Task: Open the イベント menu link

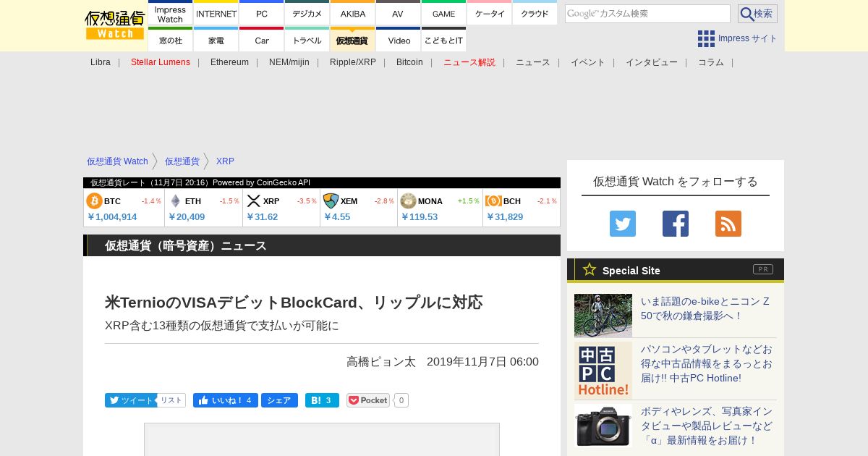Action: click(588, 62)
